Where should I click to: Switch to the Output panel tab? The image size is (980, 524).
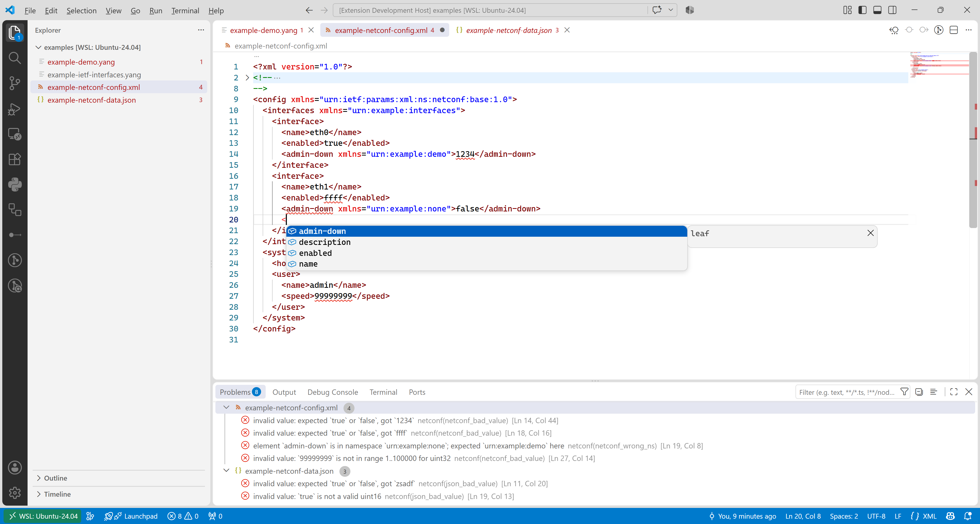pos(284,392)
